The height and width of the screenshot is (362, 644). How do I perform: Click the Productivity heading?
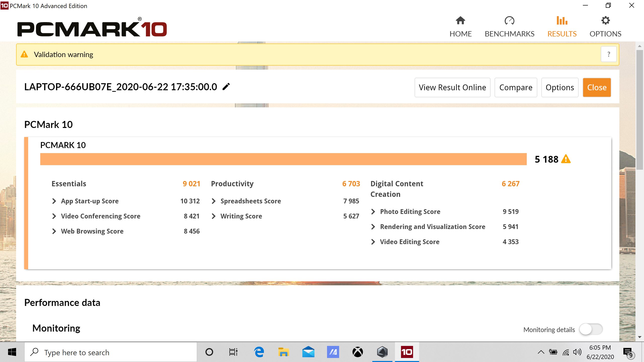coord(232,184)
